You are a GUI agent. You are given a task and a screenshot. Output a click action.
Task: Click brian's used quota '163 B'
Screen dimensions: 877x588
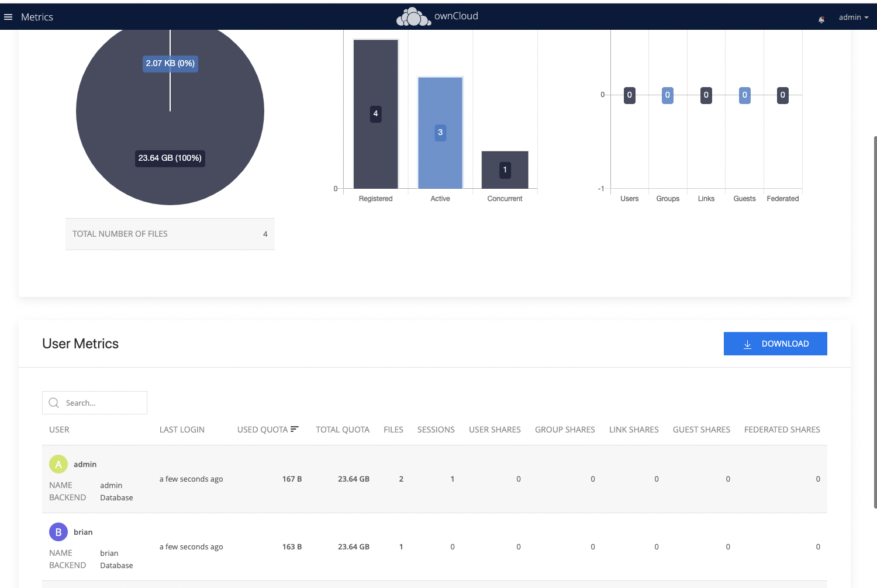292,547
